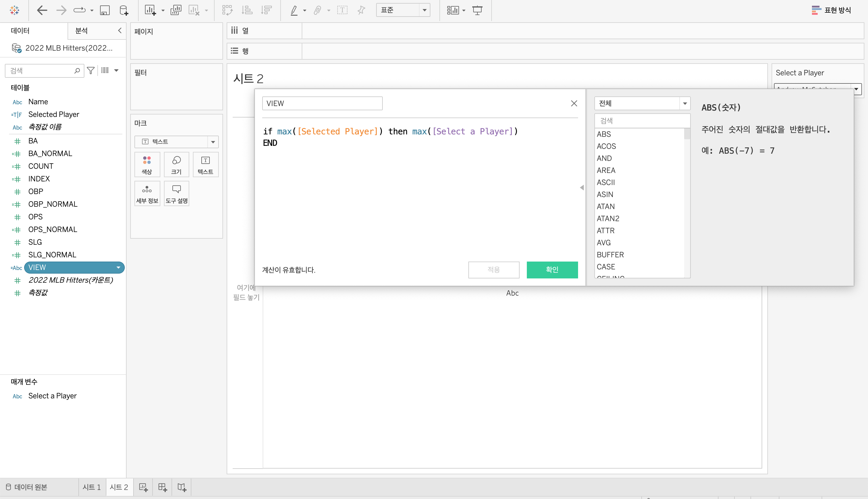Screen dimensions: 868x499
Task: Click the sort ascending icon
Action: pos(247,10)
